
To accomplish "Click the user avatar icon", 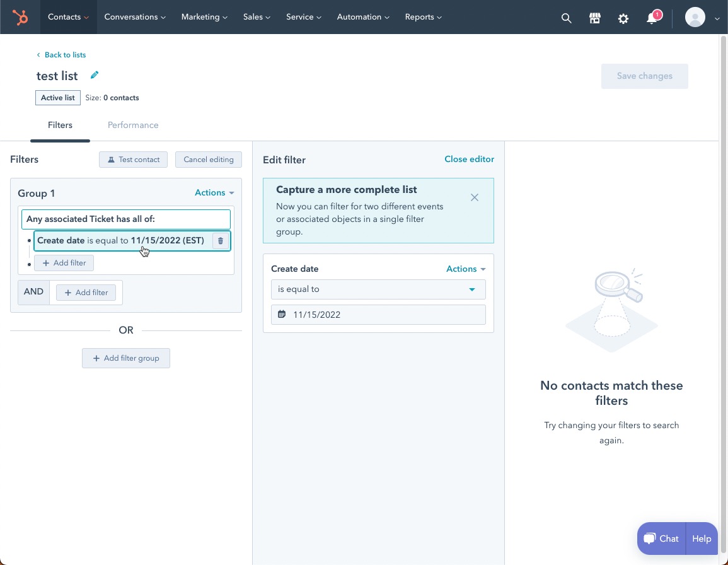I will (695, 18).
